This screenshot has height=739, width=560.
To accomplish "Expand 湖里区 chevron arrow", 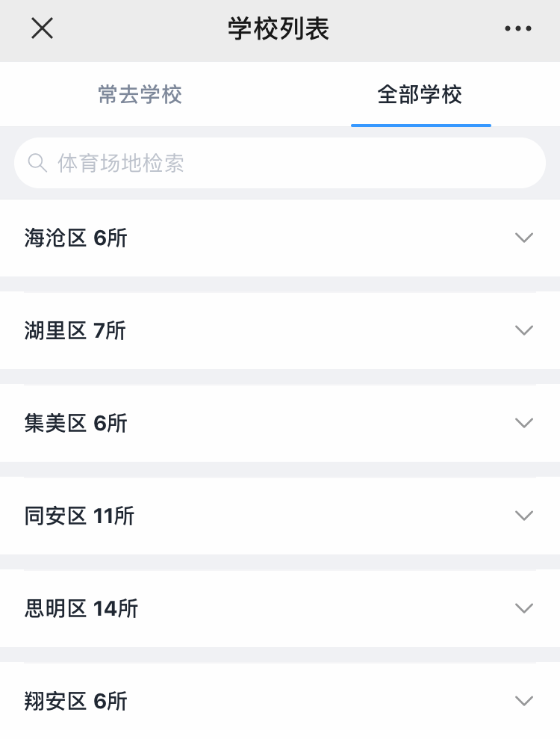I will [523, 330].
